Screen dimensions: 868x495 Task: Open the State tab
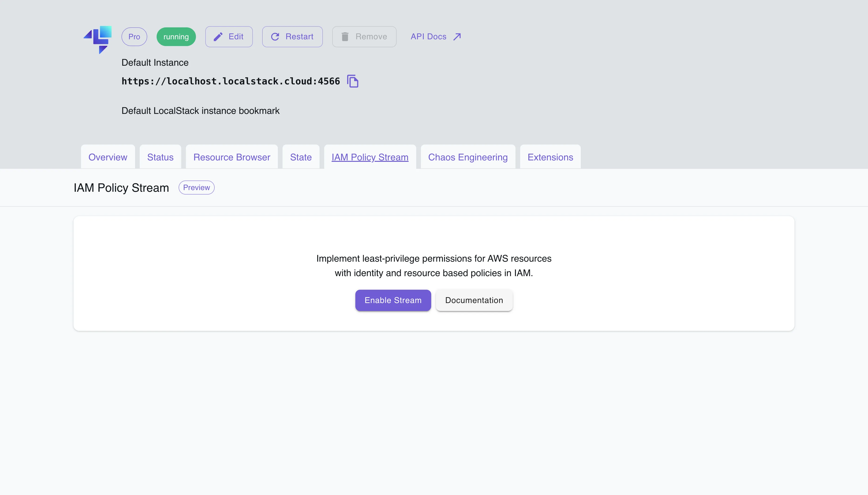coord(300,157)
